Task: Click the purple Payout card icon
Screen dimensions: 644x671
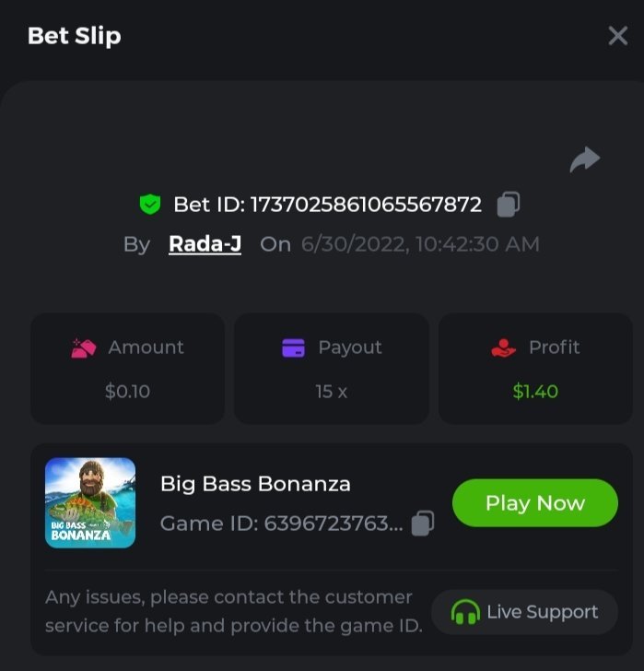Action: pyautogui.click(x=293, y=348)
